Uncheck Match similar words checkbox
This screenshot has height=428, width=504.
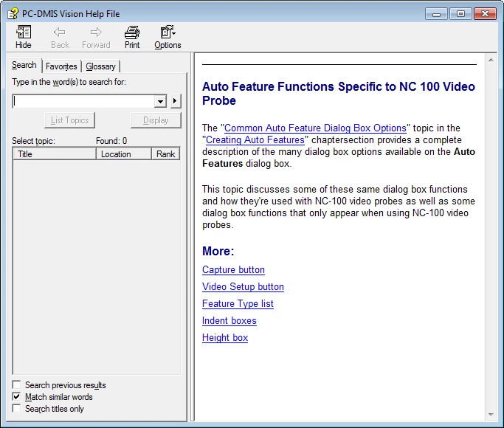tap(16, 396)
